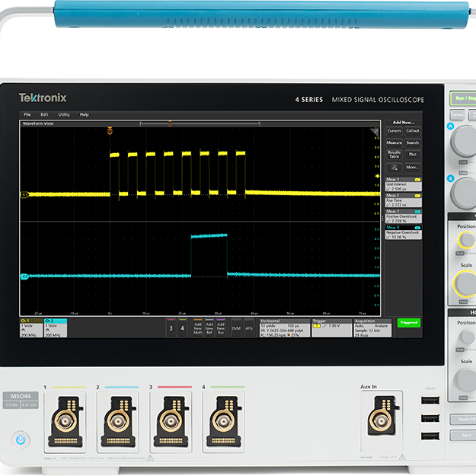The width and height of the screenshot is (476, 476).
Task: Click the channel 4 input connector
Action: click(223, 422)
